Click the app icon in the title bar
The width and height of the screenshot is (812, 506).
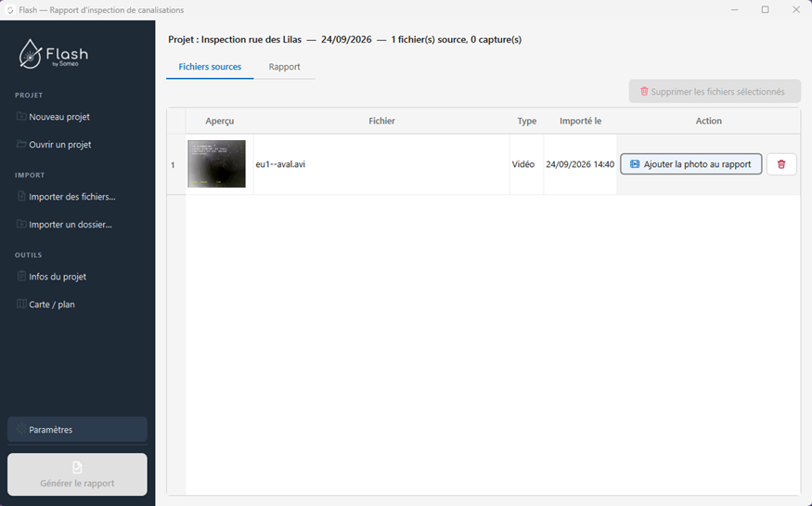[10, 10]
